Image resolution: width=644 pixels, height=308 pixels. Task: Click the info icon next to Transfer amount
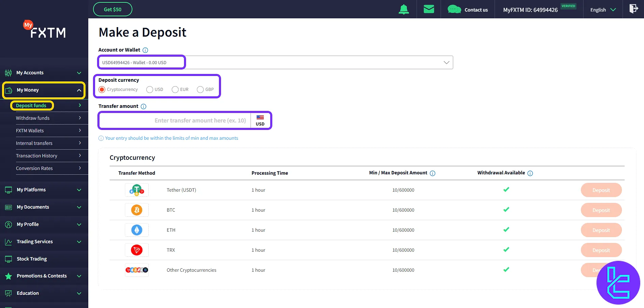pyautogui.click(x=144, y=107)
